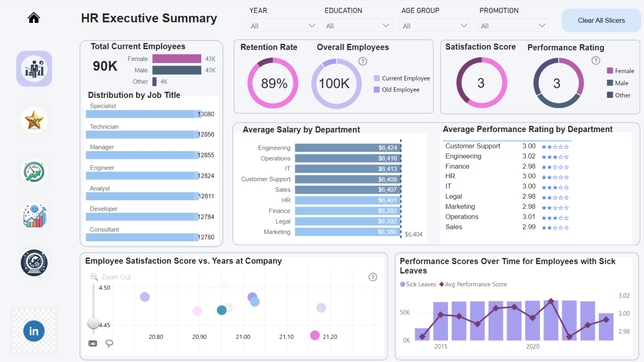
Task: Select the Engineering salary bar $6,424
Action: point(348,148)
